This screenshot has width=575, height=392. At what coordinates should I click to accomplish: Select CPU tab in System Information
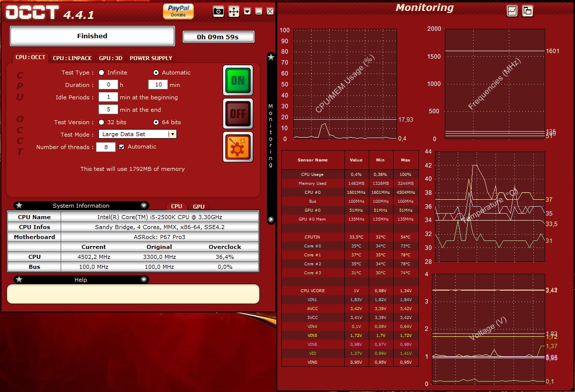[176, 206]
